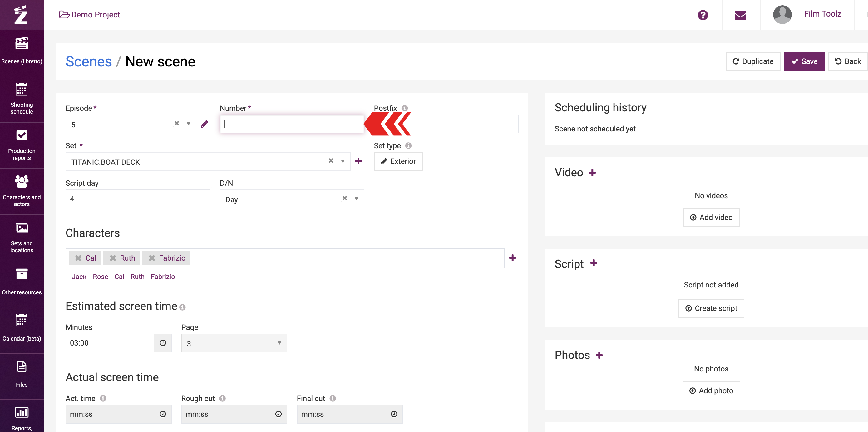Expand the Page dropdown
The image size is (868, 432).
pyautogui.click(x=234, y=343)
